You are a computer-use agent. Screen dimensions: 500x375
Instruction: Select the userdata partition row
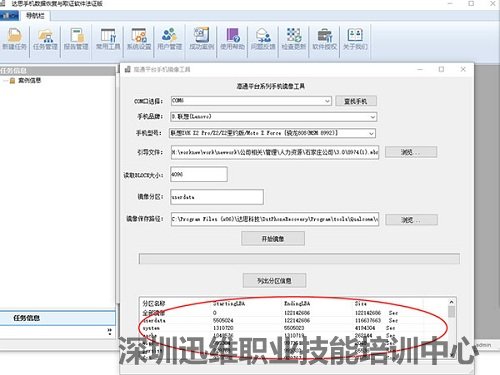[x=294, y=321]
